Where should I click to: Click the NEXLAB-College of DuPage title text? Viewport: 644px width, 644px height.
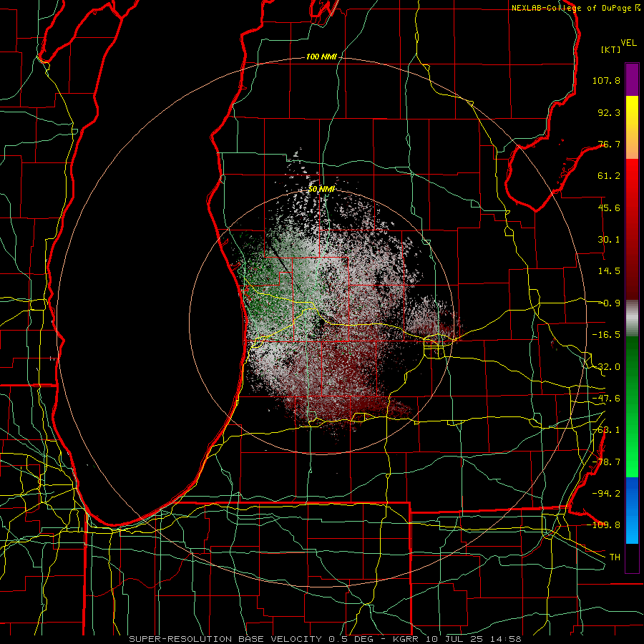coord(575,8)
